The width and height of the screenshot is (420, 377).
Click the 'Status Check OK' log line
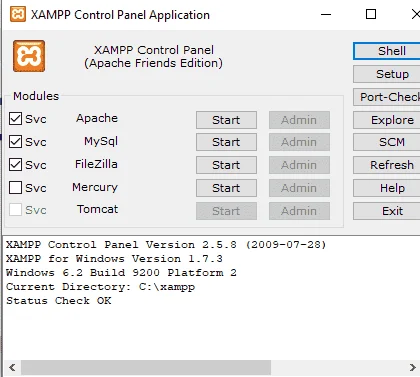pyautogui.click(x=59, y=301)
